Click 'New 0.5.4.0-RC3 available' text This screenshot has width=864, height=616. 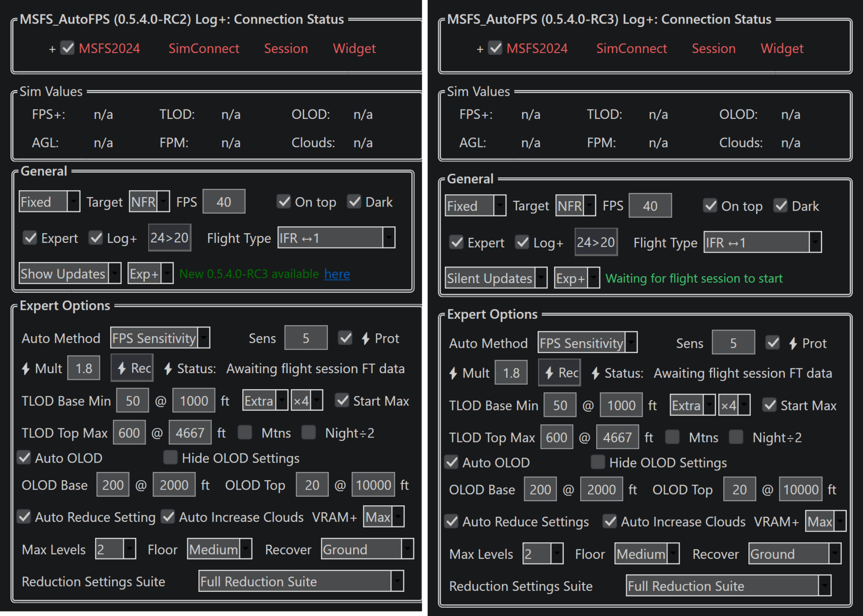click(249, 274)
